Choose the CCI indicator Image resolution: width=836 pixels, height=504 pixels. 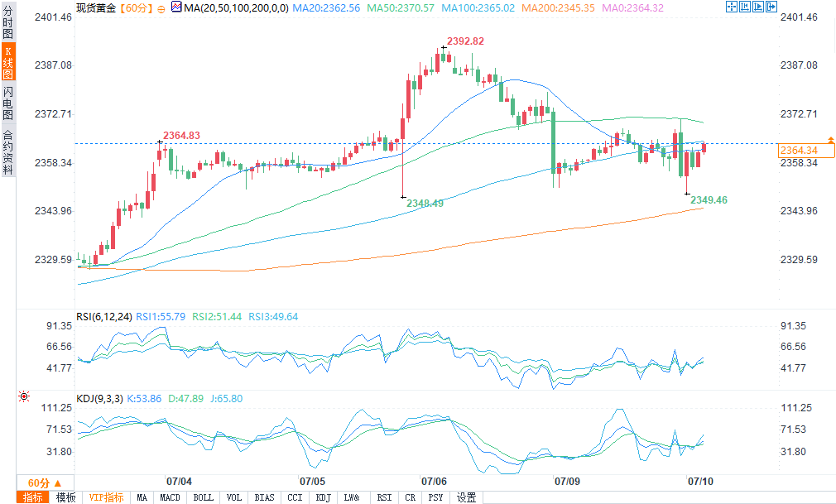click(295, 497)
